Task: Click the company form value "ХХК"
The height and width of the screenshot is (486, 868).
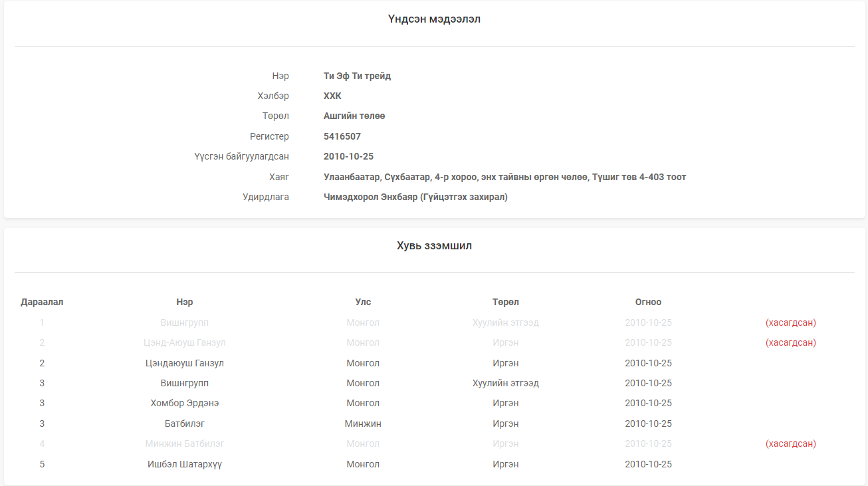Action: click(x=332, y=96)
